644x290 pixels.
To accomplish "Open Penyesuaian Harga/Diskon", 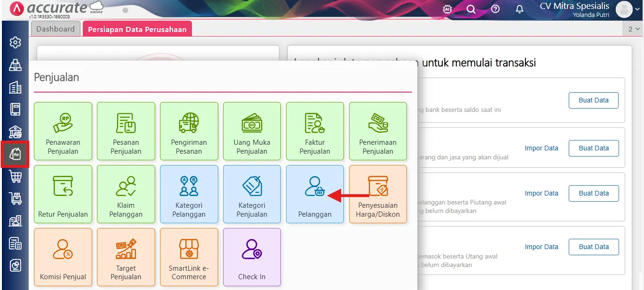I will point(378,194).
